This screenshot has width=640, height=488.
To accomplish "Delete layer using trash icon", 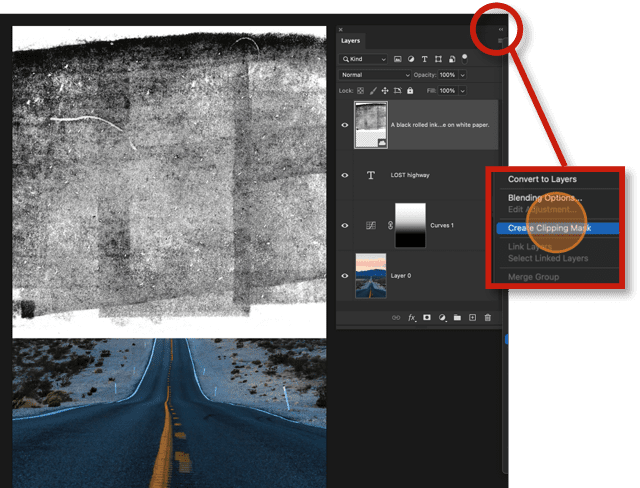I will 488,317.
